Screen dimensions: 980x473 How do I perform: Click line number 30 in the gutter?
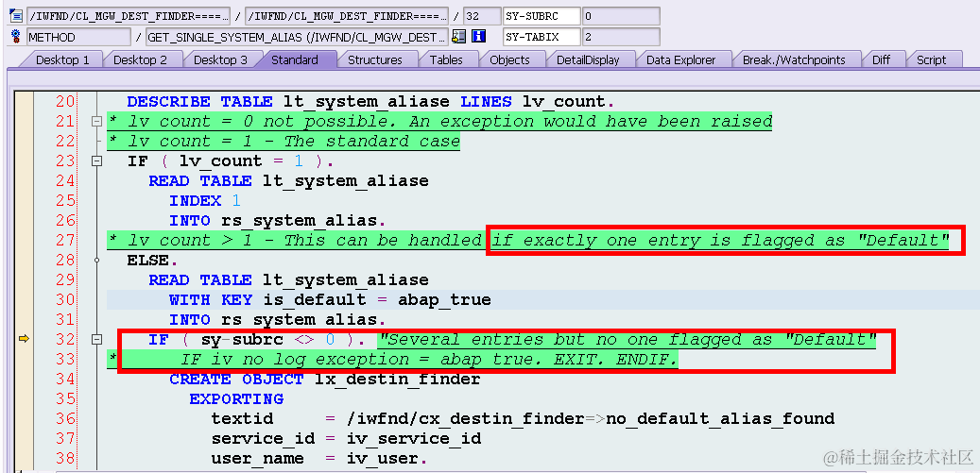click(x=65, y=299)
